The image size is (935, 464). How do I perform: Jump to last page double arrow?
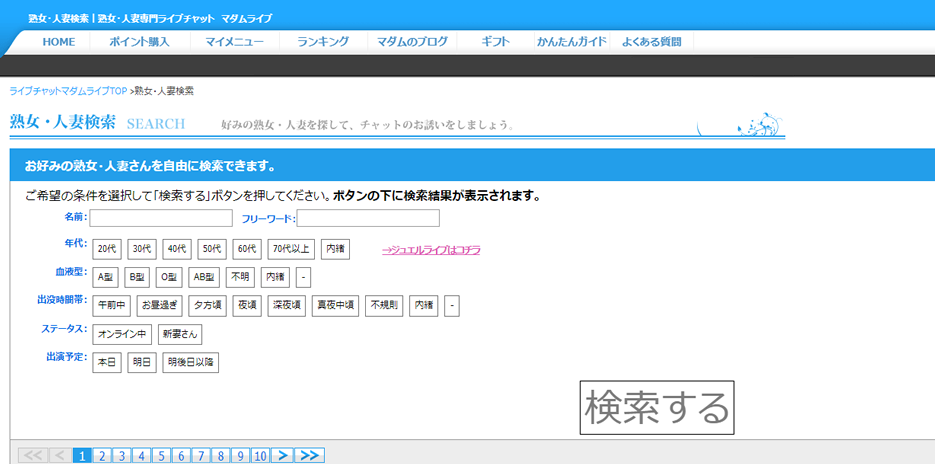(x=310, y=456)
